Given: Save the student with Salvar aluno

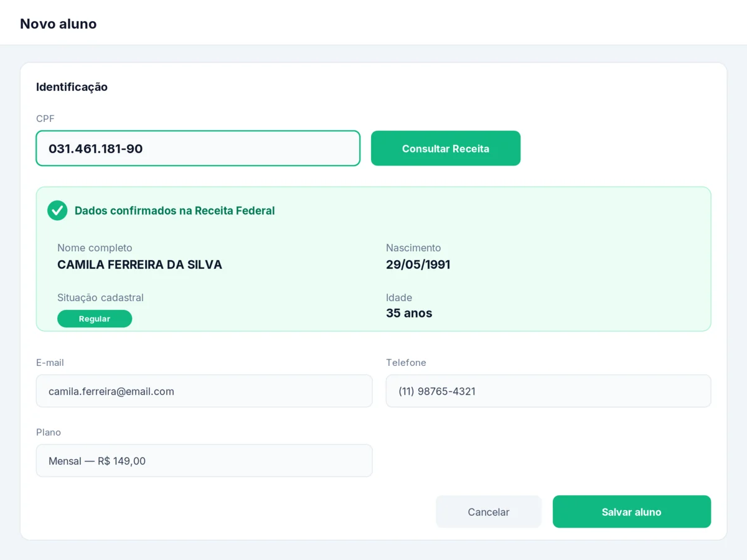Looking at the screenshot, I should click(x=631, y=511).
